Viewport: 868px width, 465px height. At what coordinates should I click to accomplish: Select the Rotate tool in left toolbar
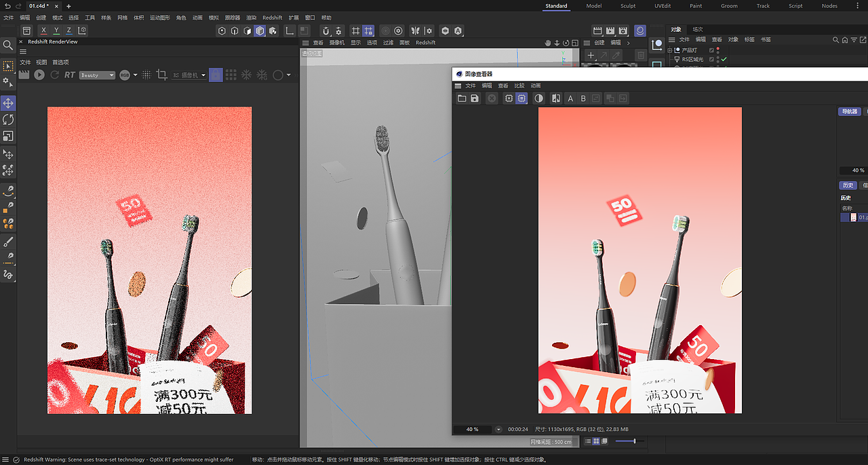8,119
